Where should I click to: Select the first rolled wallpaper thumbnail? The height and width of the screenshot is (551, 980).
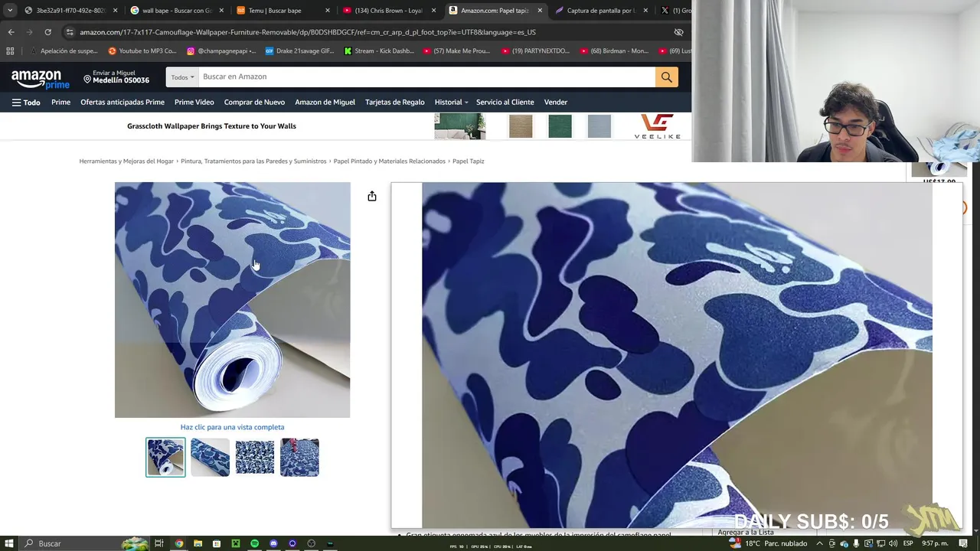(165, 457)
